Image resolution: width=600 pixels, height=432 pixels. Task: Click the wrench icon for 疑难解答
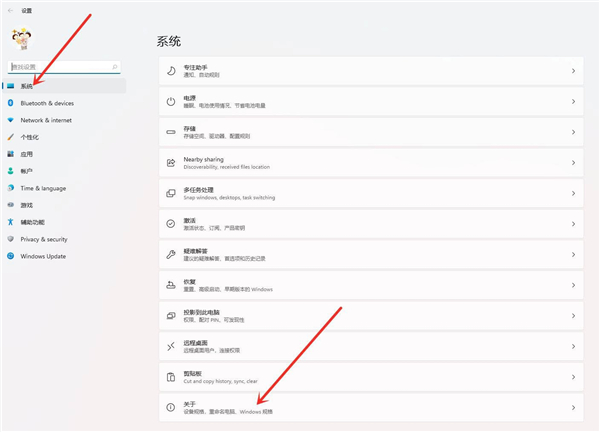tap(171, 254)
